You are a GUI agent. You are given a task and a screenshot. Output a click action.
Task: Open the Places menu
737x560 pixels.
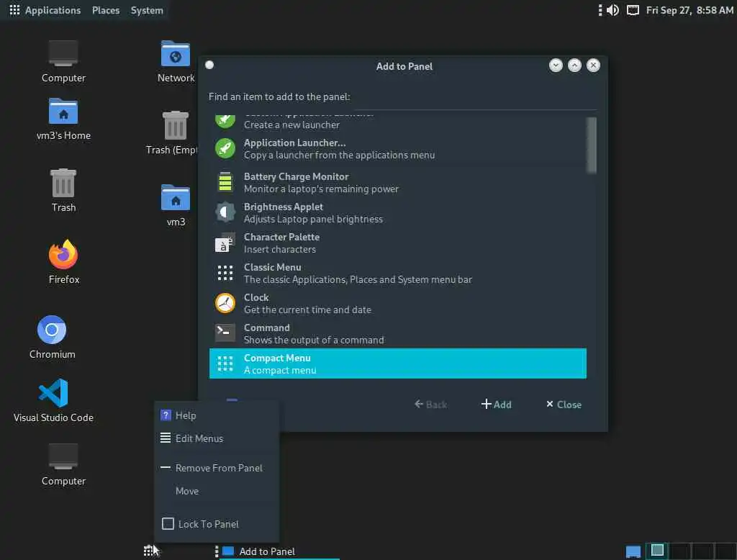click(106, 10)
